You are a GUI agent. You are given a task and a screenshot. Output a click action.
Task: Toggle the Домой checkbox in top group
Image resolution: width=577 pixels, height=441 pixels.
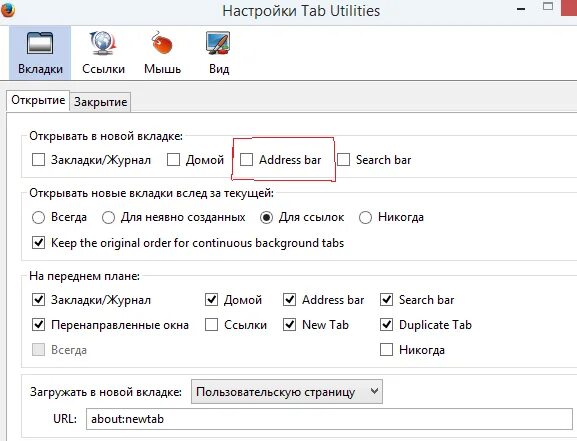point(173,160)
